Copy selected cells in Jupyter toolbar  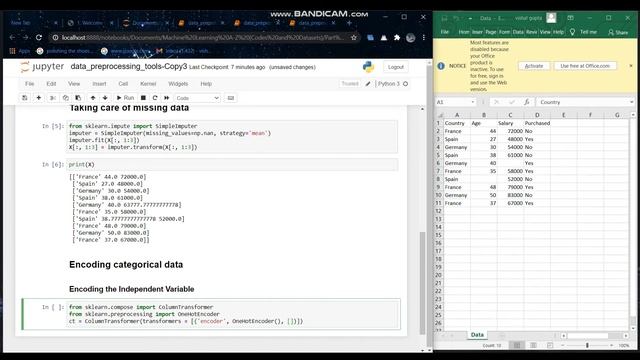tap(65, 98)
